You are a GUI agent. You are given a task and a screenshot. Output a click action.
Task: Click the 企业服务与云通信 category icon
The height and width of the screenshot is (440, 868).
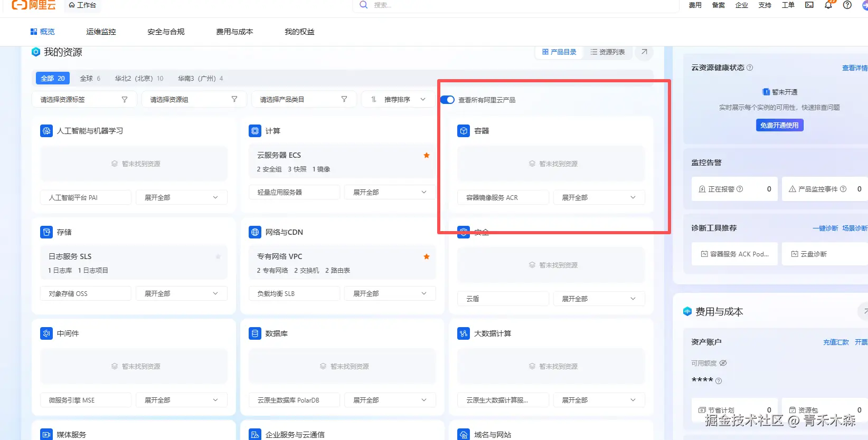point(255,434)
